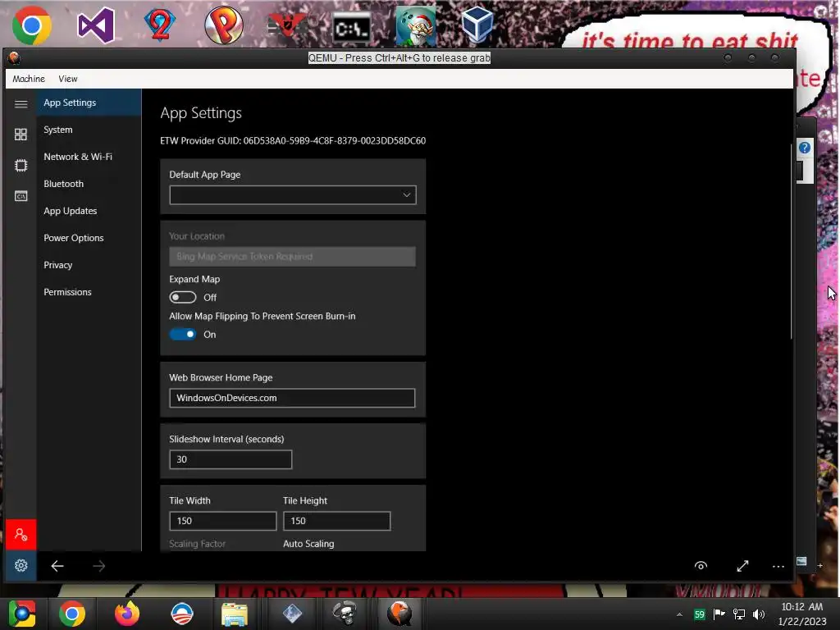This screenshot has height=630, width=840.
Task: Click the taskbar clock showing 10:12 AM
Action: coord(802,614)
